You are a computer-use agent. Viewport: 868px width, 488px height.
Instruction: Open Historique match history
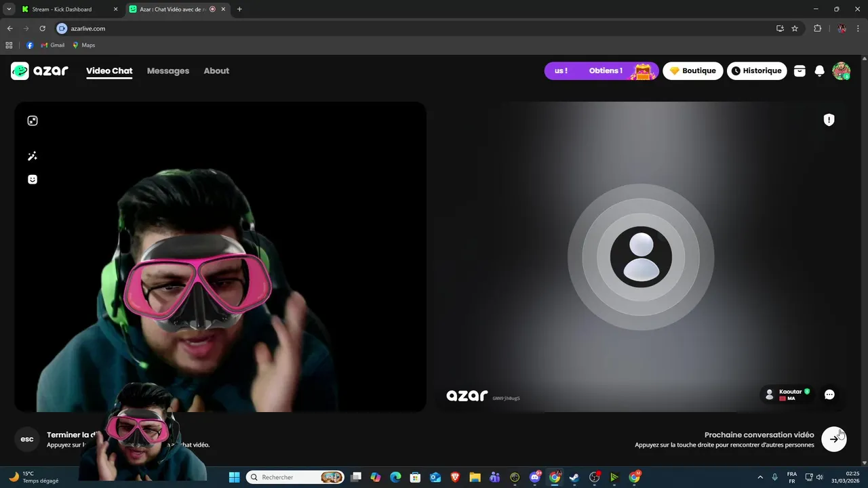pos(757,70)
